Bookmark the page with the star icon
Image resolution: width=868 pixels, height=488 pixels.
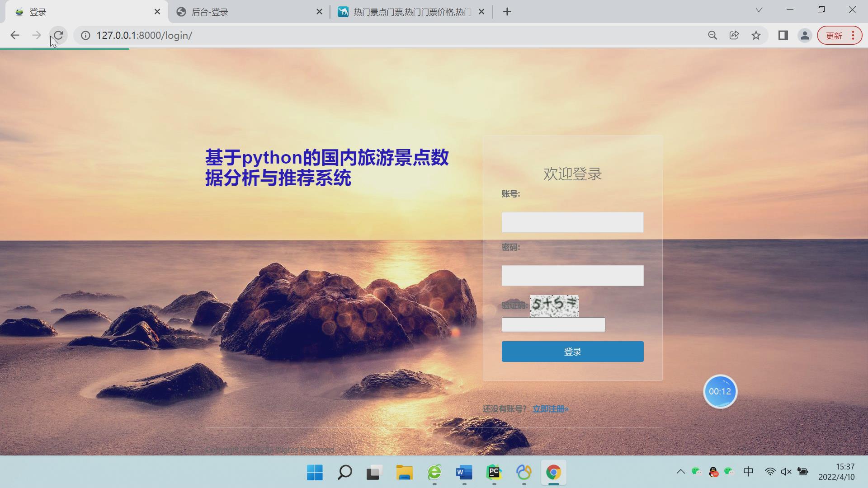click(x=756, y=35)
